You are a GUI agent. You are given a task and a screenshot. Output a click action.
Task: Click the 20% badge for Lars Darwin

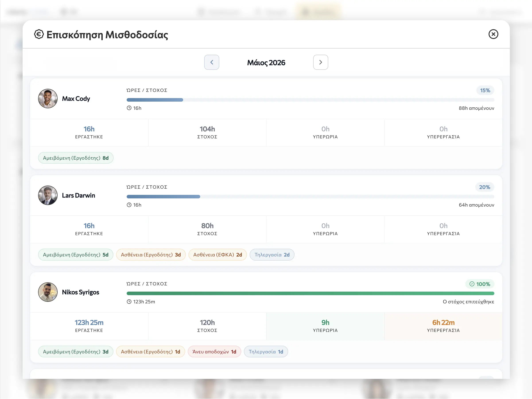[x=485, y=187]
